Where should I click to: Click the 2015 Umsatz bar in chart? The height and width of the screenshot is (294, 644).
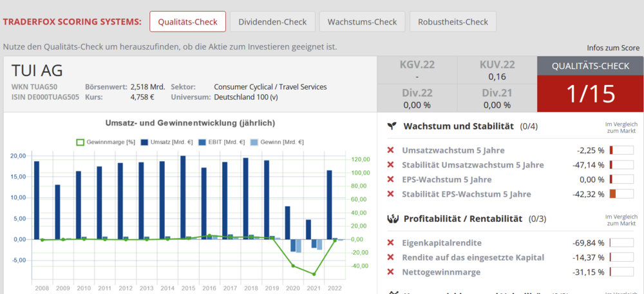coord(183,197)
